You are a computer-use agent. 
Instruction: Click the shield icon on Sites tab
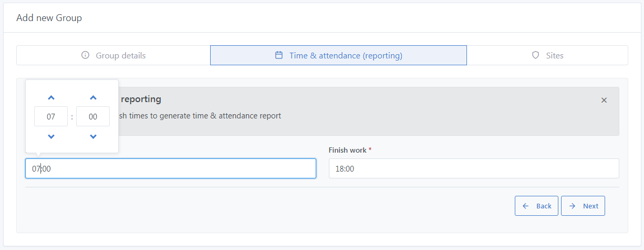pyautogui.click(x=535, y=55)
